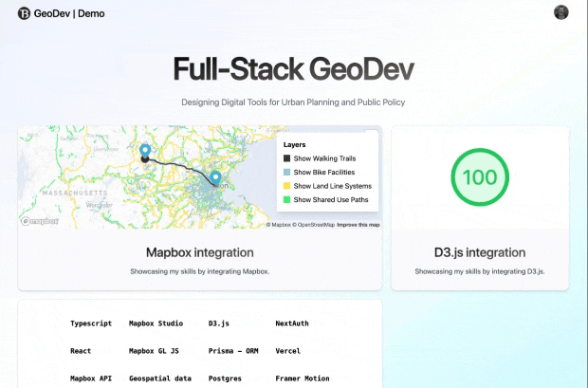Click the Worcester map label
Image resolution: width=588 pixels, height=388 pixels.
(100, 205)
